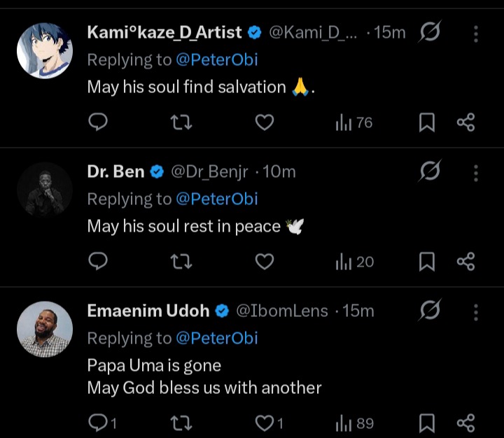The image size is (504, 438).
Task: Reply to Dr. Ben's tweet
Action: tap(99, 262)
